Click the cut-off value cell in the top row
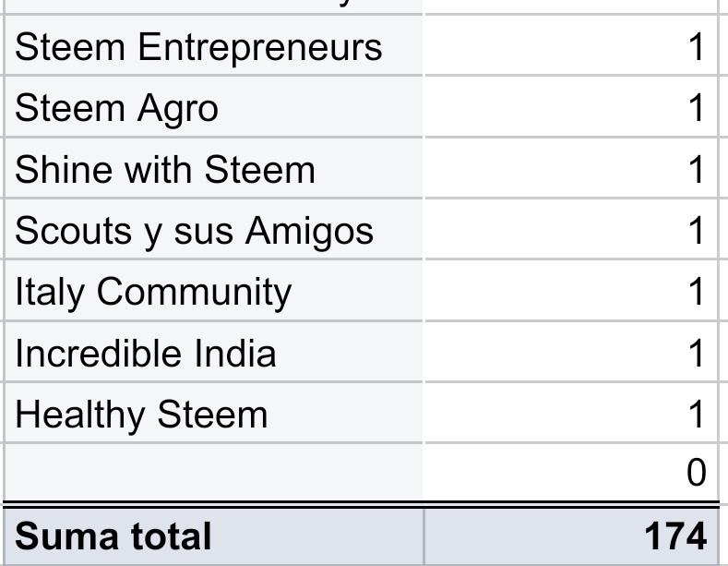 pos(569,6)
